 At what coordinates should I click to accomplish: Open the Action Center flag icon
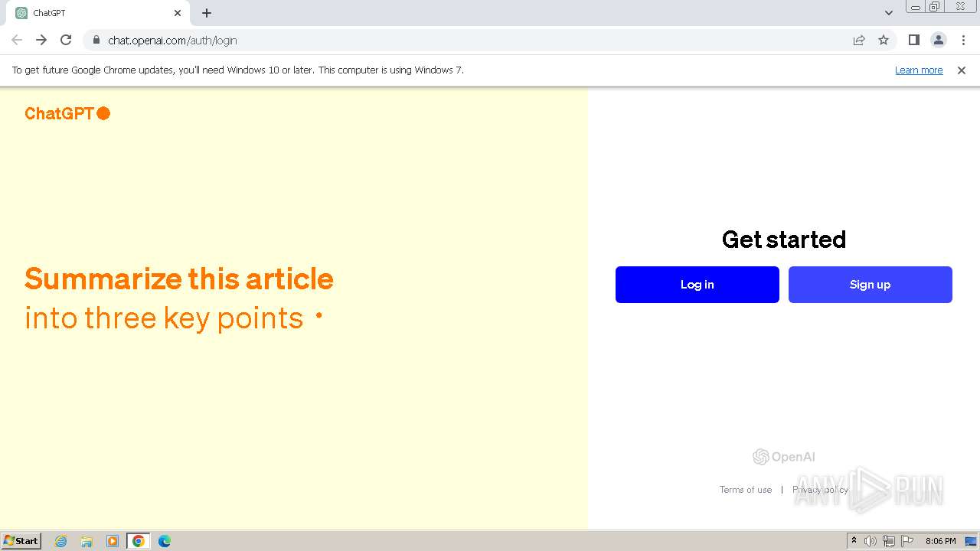tap(907, 541)
